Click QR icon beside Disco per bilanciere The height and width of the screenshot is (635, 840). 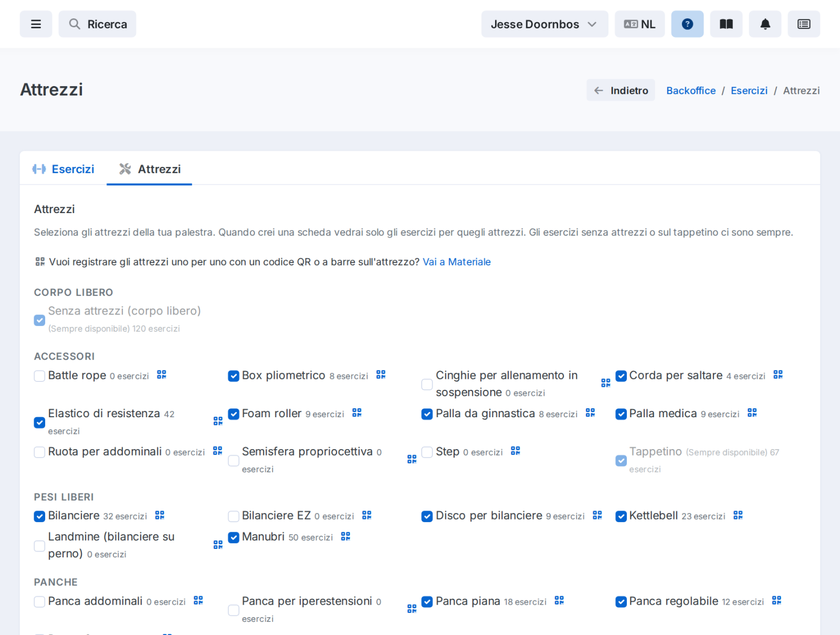(597, 515)
